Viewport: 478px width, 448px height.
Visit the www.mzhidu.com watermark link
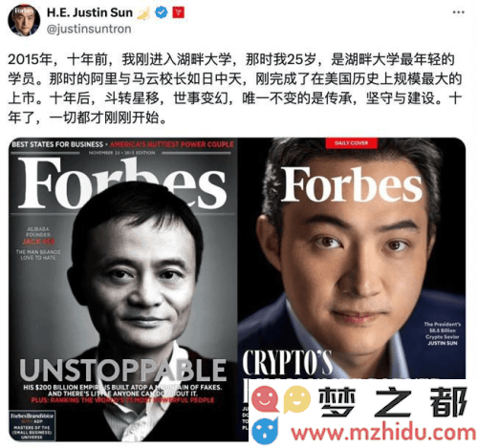384,433
